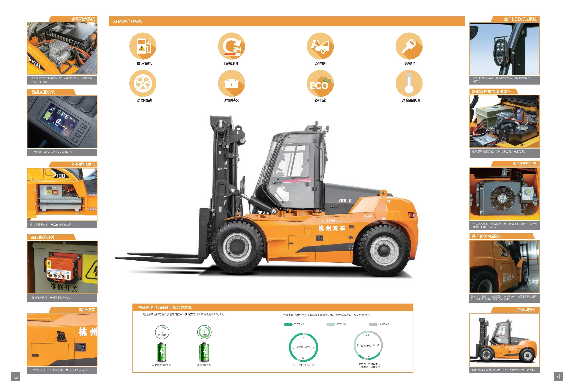
Task: Click the ECO 零排放 icon
Action: [320, 83]
